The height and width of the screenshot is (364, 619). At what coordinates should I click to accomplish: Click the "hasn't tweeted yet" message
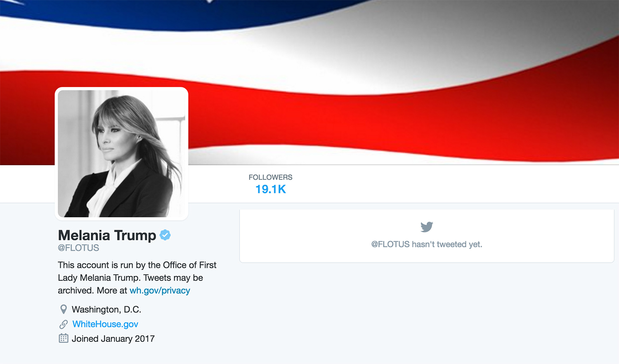[x=427, y=244]
